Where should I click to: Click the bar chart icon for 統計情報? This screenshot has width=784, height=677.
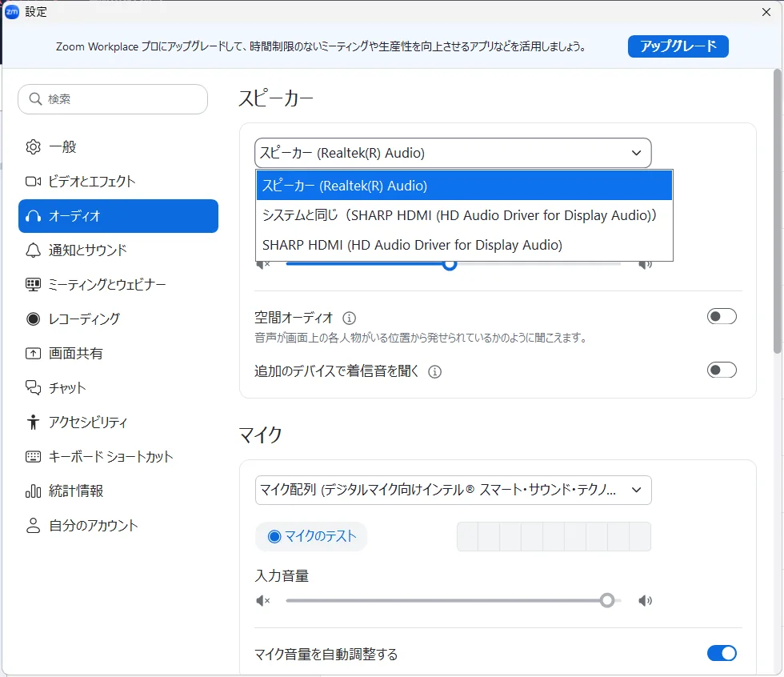[x=33, y=491]
